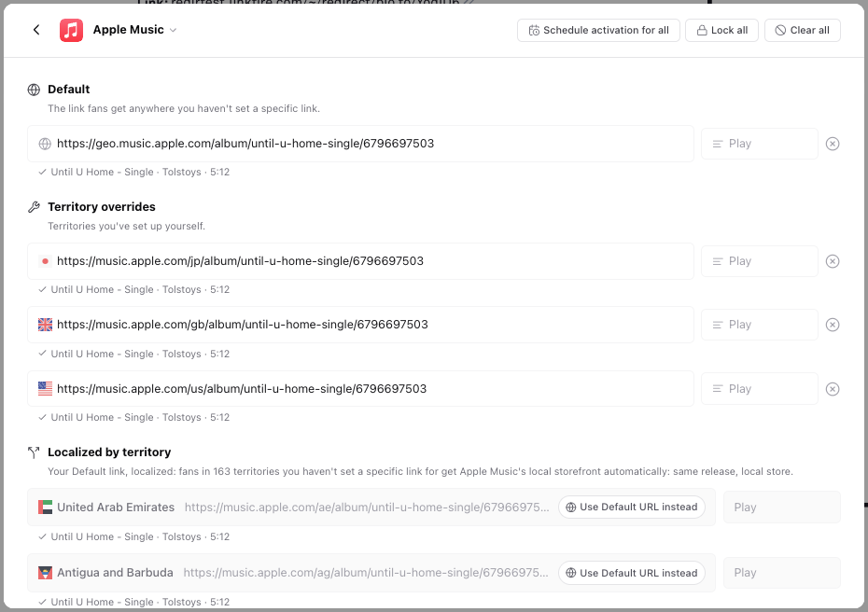The width and height of the screenshot is (868, 612).
Task: Click the Apple Music app icon
Action: pos(72,30)
